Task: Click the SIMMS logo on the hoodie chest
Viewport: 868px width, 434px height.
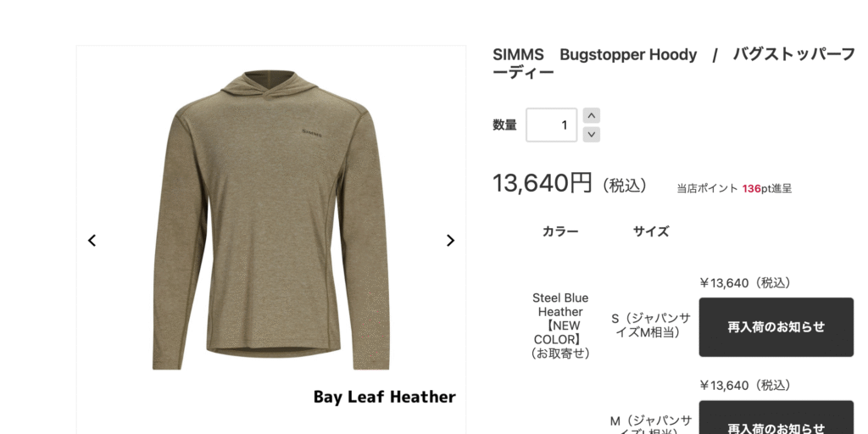Action: click(x=312, y=131)
